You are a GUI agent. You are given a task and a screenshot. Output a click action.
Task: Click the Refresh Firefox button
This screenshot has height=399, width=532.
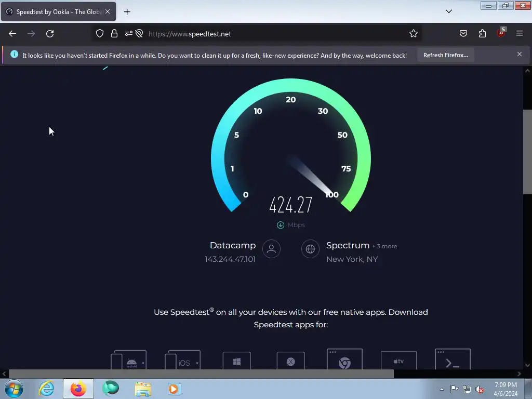pyautogui.click(x=445, y=55)
